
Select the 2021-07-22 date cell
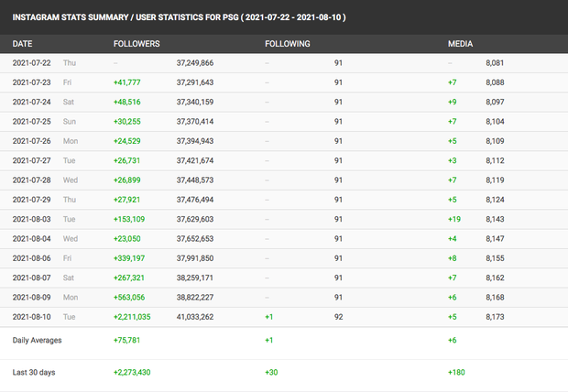point(35,63)
